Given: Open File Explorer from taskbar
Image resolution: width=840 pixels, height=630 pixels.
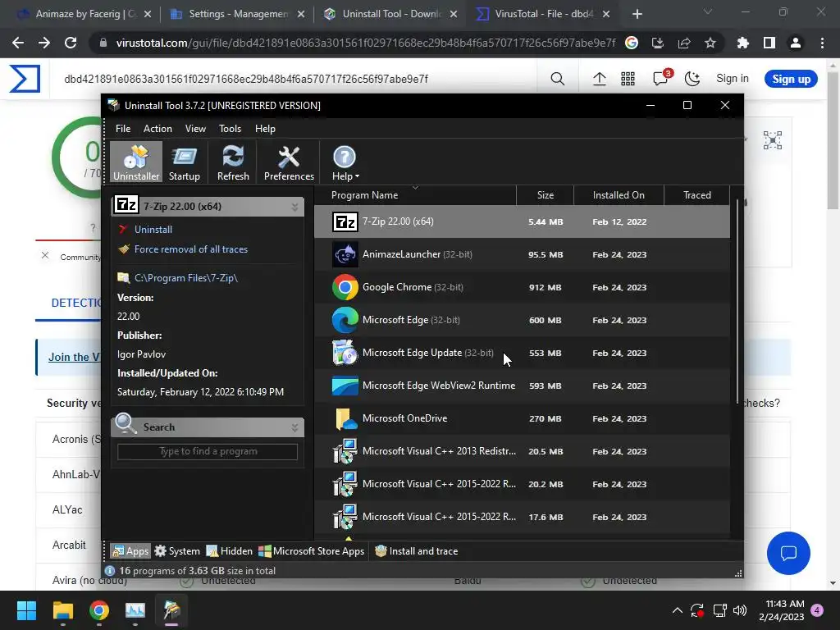Looking at the screenshot, I should pos(62,610).
